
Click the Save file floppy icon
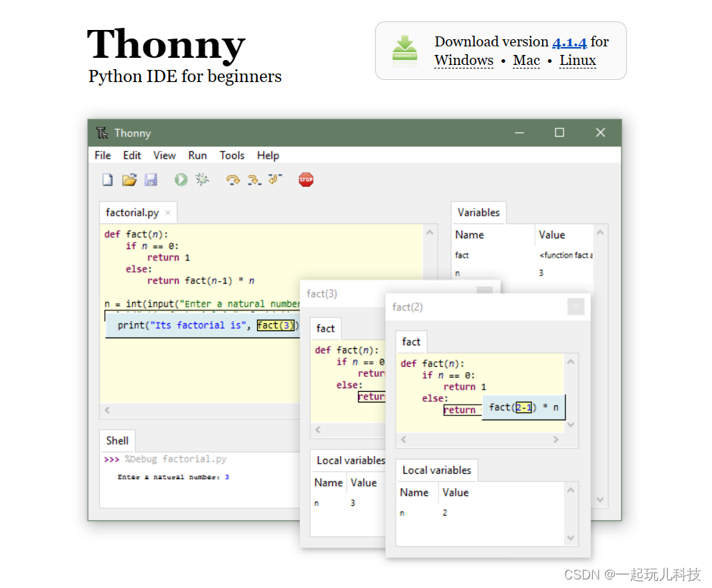coord(151,180)
